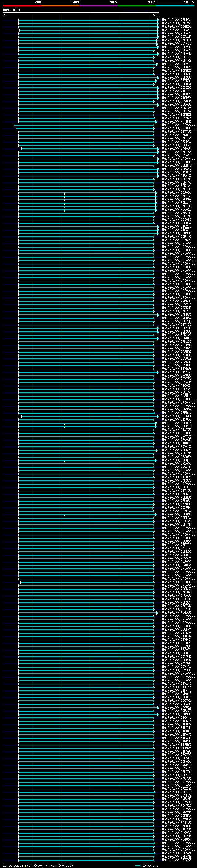Click the label UniRef100_Q2V085

(176, 101)
